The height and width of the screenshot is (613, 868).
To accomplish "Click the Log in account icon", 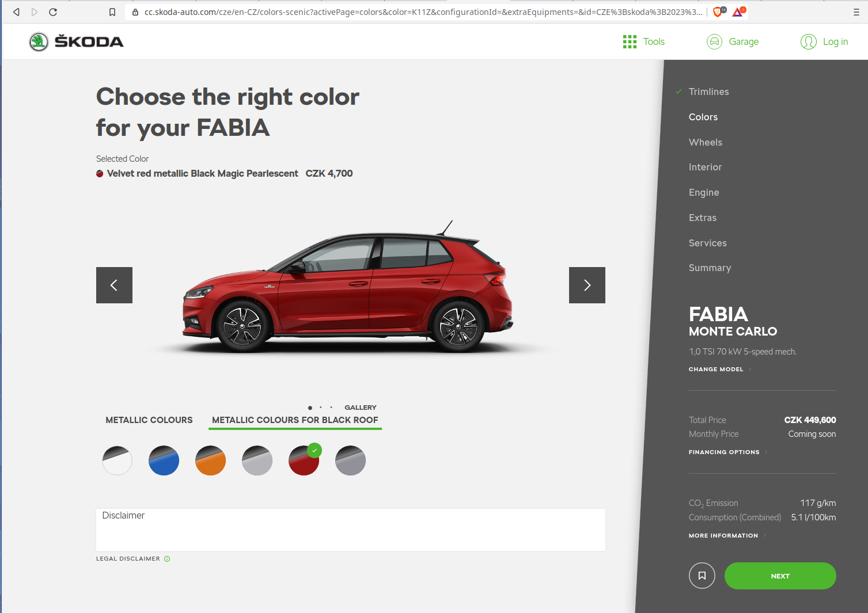I will (x=808, y=41).
